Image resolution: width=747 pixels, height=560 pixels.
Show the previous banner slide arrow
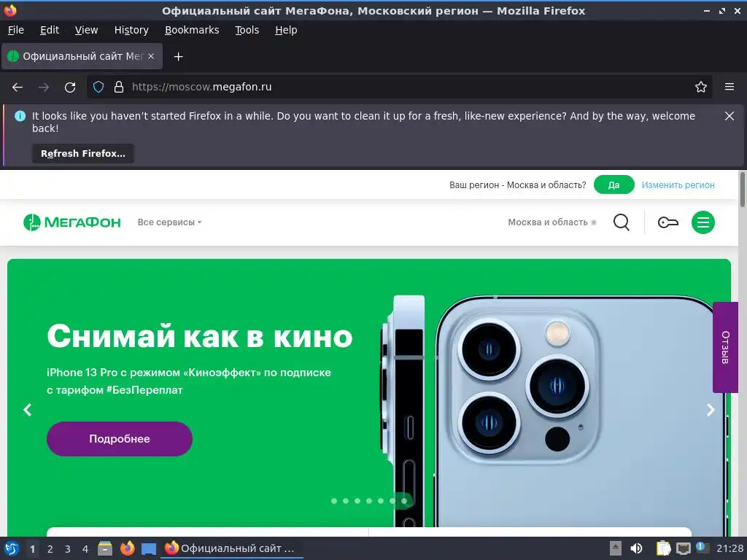pos(28,410)
